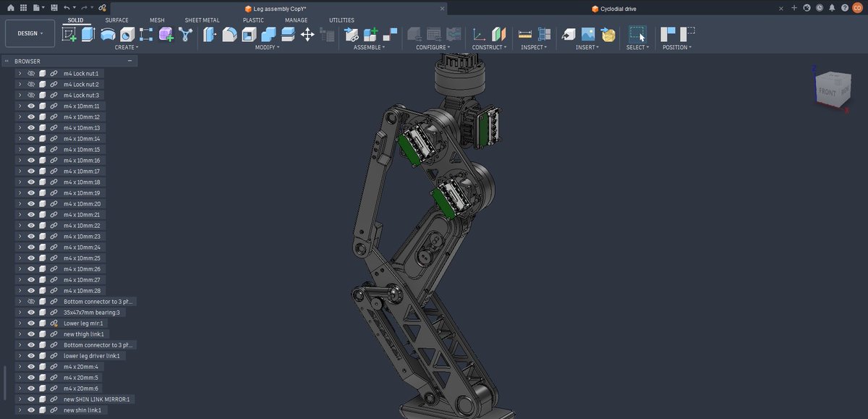Open the notifications bell
The height and width of the screenshot is (419, 868).
tap(832, 8)
